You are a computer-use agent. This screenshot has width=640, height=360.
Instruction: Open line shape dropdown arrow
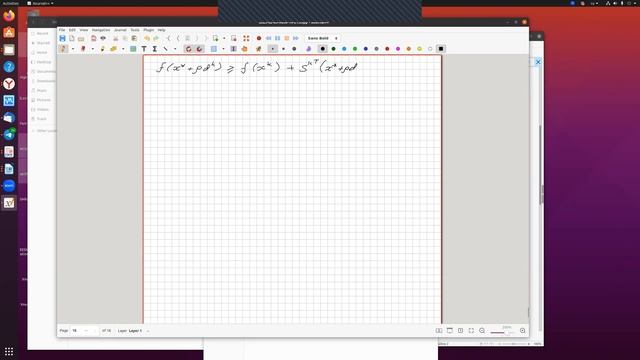point(175,49)
